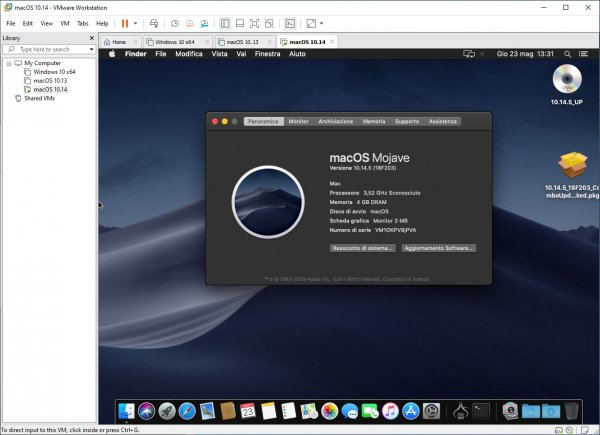Open Safari compass icon in Dock
This screenshot has height=435, width=600.
click(x=187, y=411)
